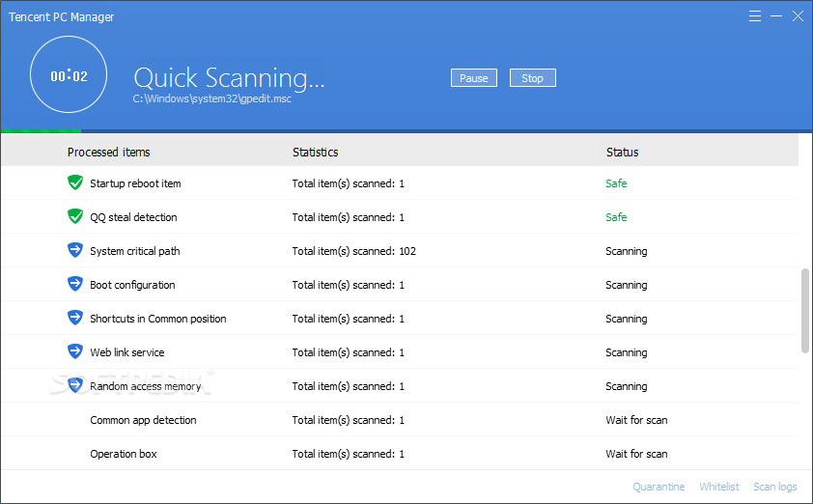Click scanned count for Boot configuration row
This screenshot has height=504, width=813.
[x=349, y=285]
